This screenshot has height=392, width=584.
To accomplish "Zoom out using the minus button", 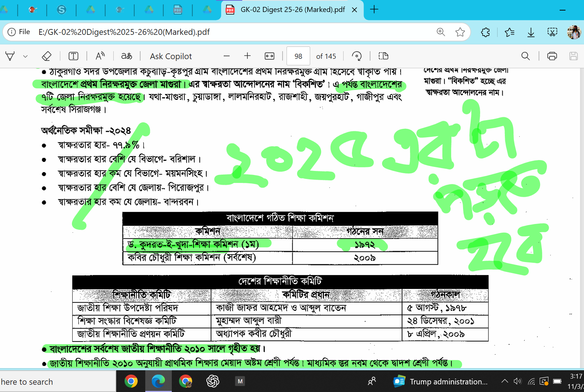I will coord(227,56).
